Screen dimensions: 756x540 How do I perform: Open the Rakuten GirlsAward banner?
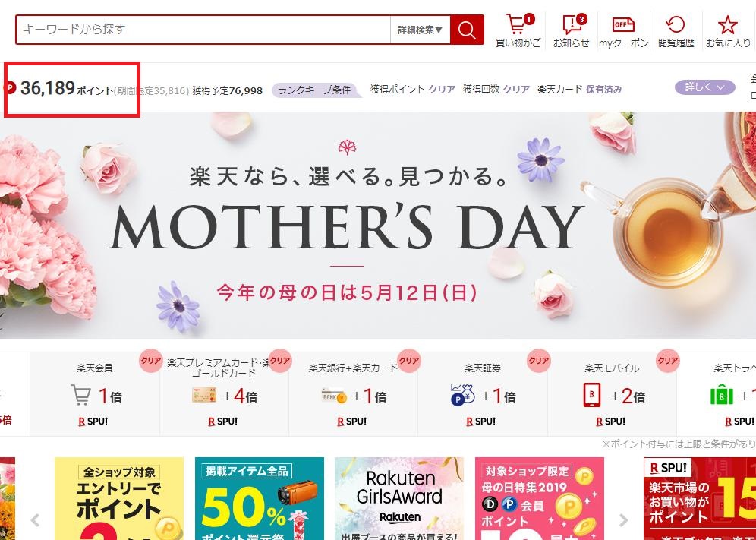tap(399, 498)
